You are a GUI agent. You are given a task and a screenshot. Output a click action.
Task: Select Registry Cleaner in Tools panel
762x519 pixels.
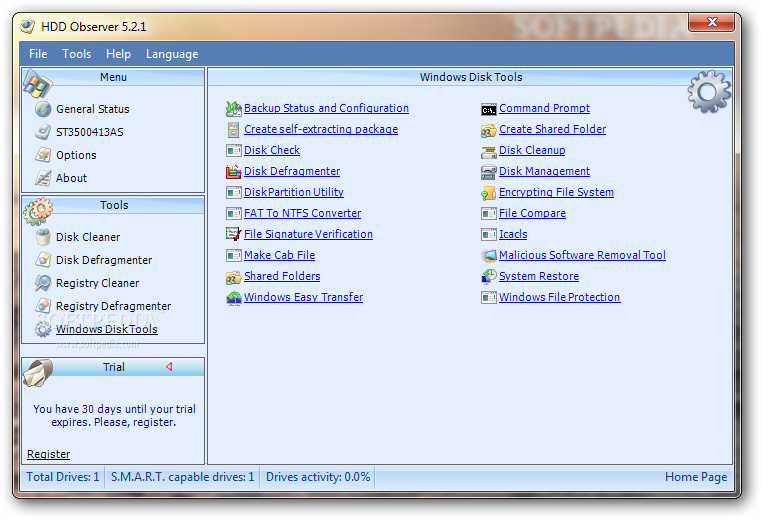[x=98, y=283]
